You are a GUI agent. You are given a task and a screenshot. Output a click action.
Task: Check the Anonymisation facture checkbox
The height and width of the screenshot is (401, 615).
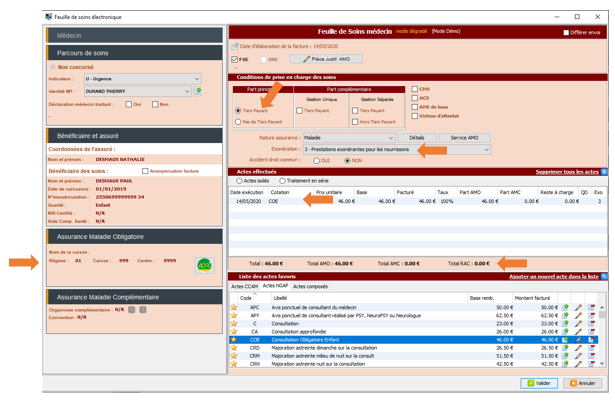pos(146,171)
